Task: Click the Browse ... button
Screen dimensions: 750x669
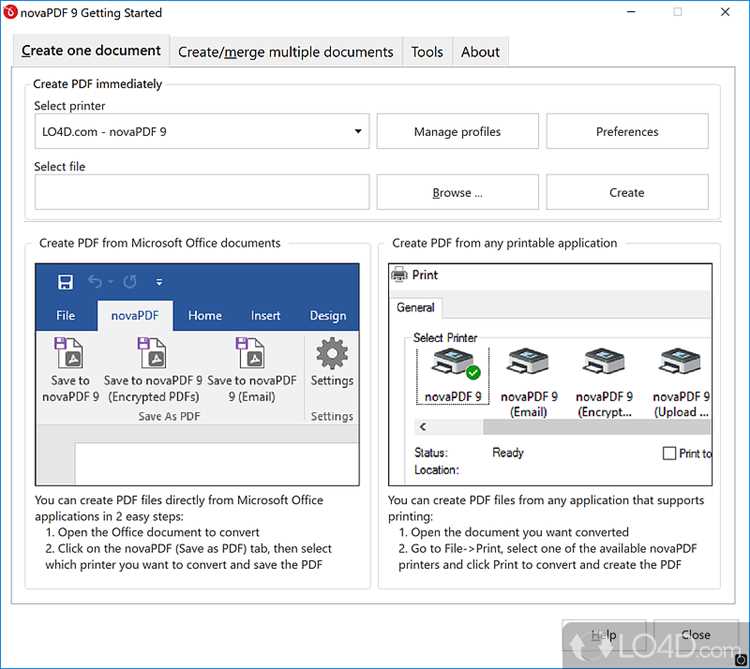Action: [x=457, y=192]
